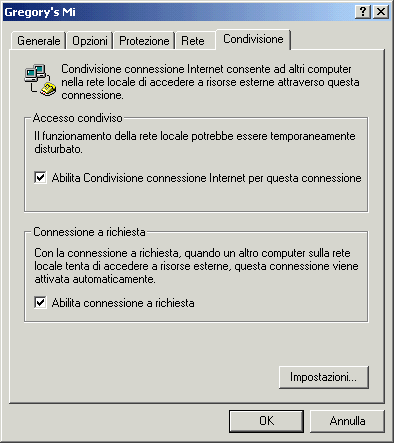Viewport: 394px width, 443px height.
Task: Switch to the Generale tab
Action: [x=39, y=41]
